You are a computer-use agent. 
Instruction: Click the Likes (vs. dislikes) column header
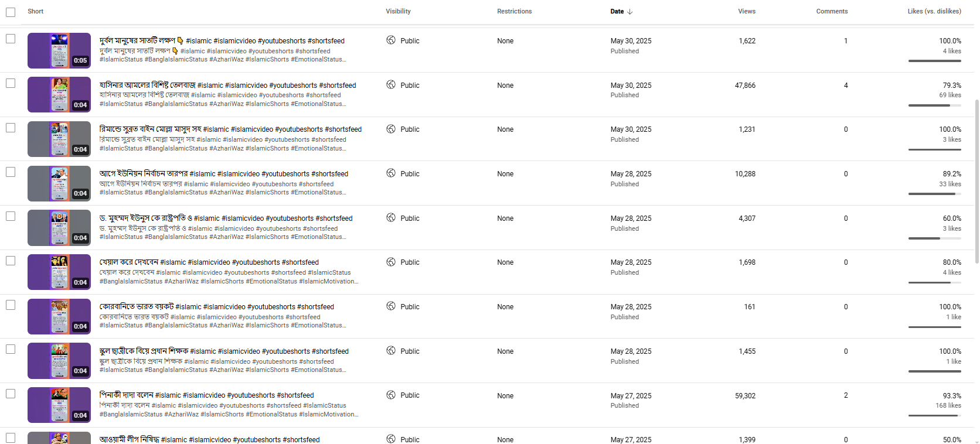pos(934,11)
